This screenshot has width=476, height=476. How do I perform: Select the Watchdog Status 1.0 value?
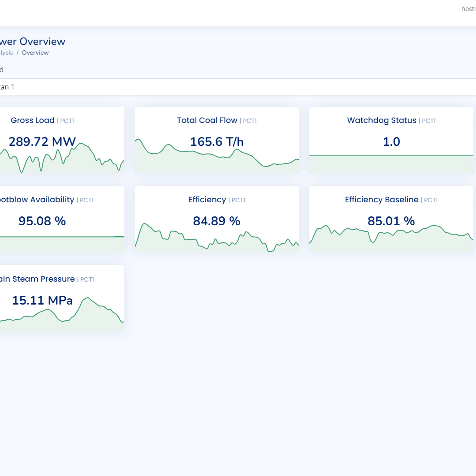391,141
